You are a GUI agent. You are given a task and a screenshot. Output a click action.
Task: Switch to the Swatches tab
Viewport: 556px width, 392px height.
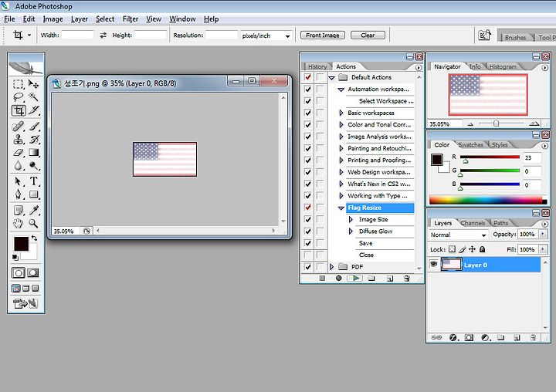point(470,144)
